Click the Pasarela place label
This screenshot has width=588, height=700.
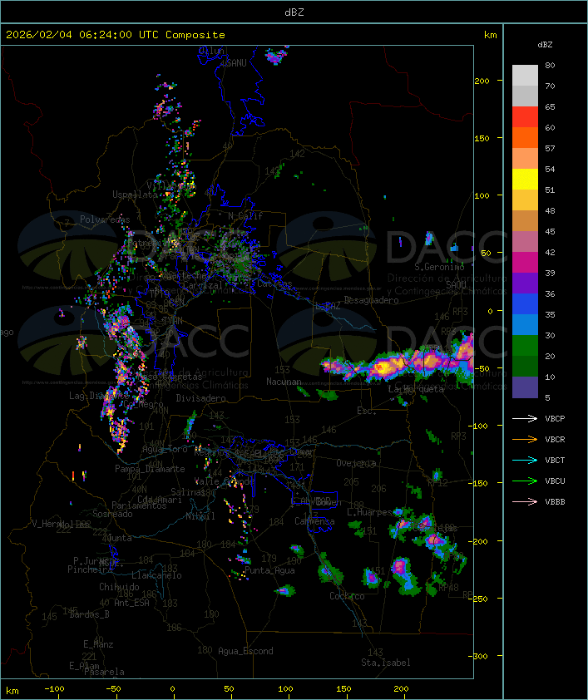pyautogui.click(x=104, y=672)
